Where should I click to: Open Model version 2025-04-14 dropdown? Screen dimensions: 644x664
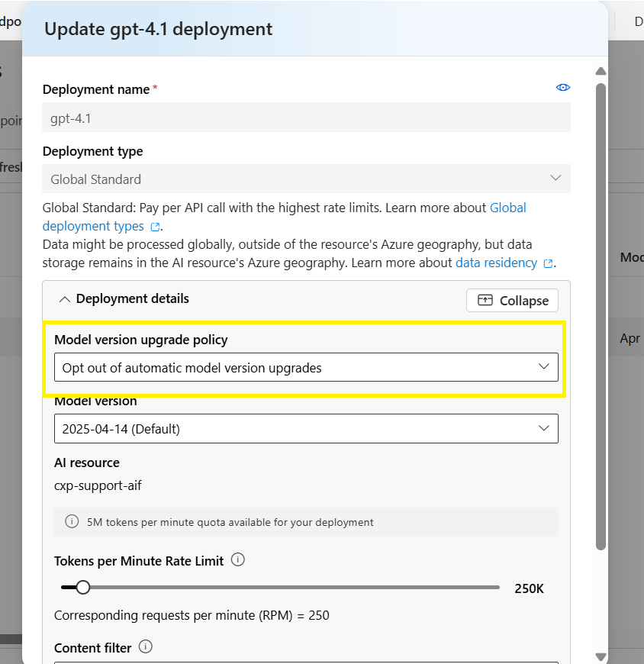coord(306,429)
